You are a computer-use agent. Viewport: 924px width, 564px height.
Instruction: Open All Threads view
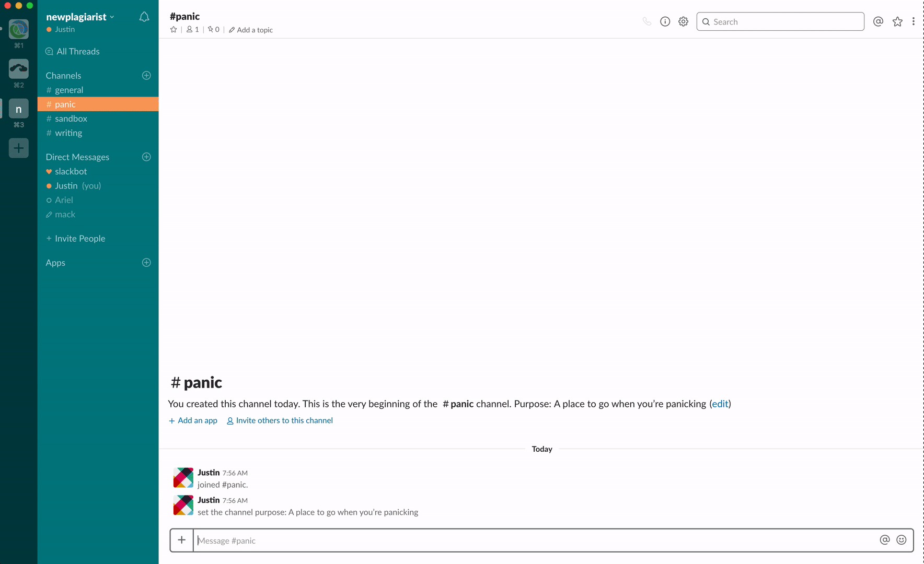pyautogui.click(x=72, y=51)
